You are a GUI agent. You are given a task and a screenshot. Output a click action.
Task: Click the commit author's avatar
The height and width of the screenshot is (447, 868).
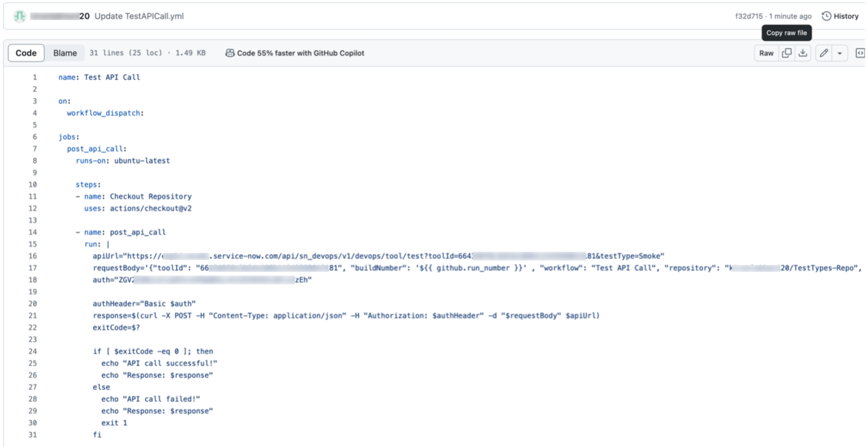tap(19, 16)
